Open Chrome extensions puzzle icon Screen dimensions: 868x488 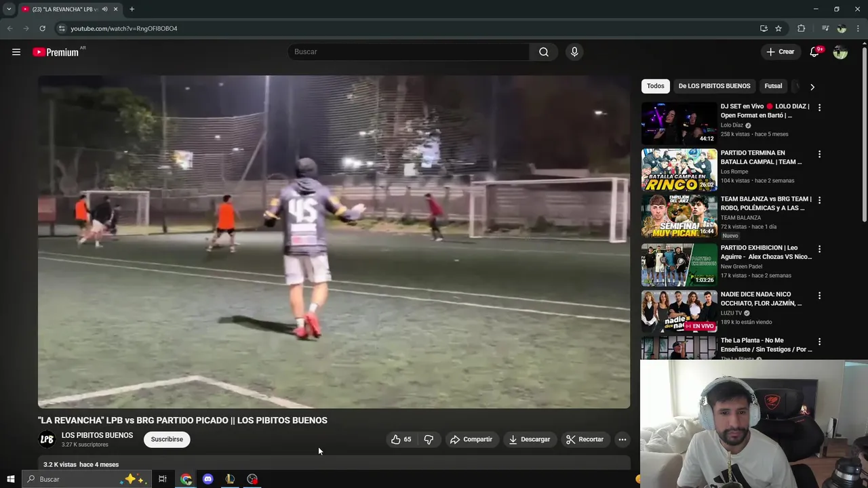(802, 28)
